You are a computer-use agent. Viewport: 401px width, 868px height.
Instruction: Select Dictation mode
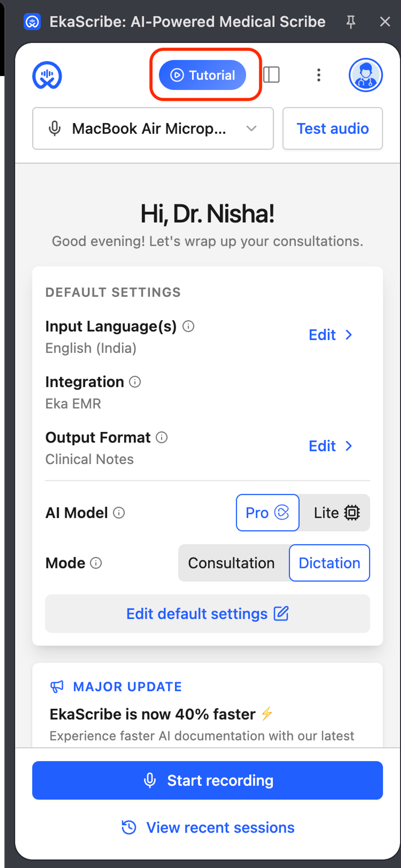pos(329,563)
